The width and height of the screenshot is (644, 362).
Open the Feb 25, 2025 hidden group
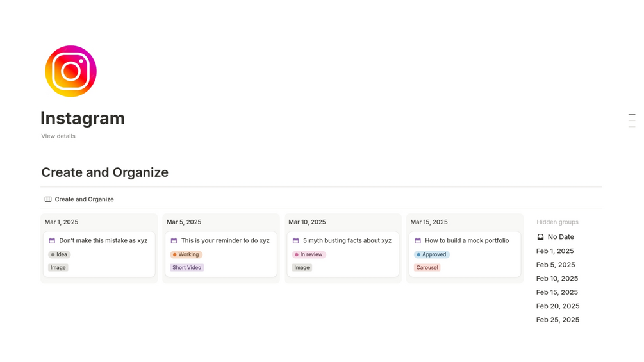pos(557,320)
